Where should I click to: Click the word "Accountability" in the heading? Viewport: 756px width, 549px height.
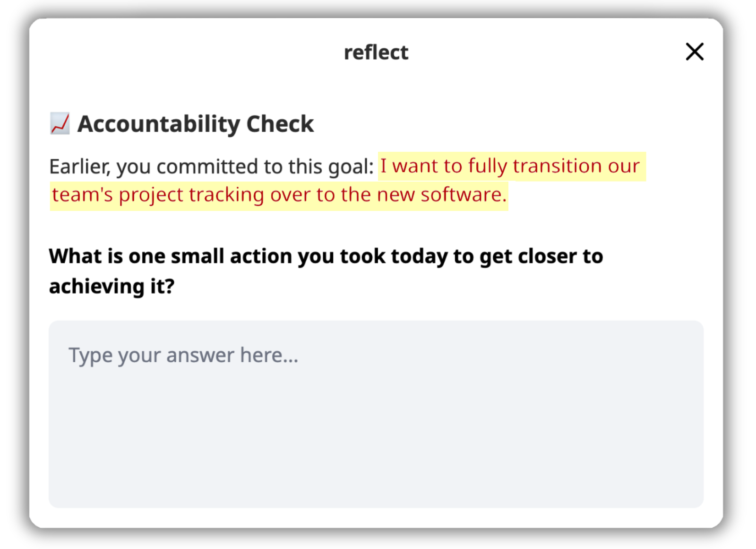tap(159, 124)
